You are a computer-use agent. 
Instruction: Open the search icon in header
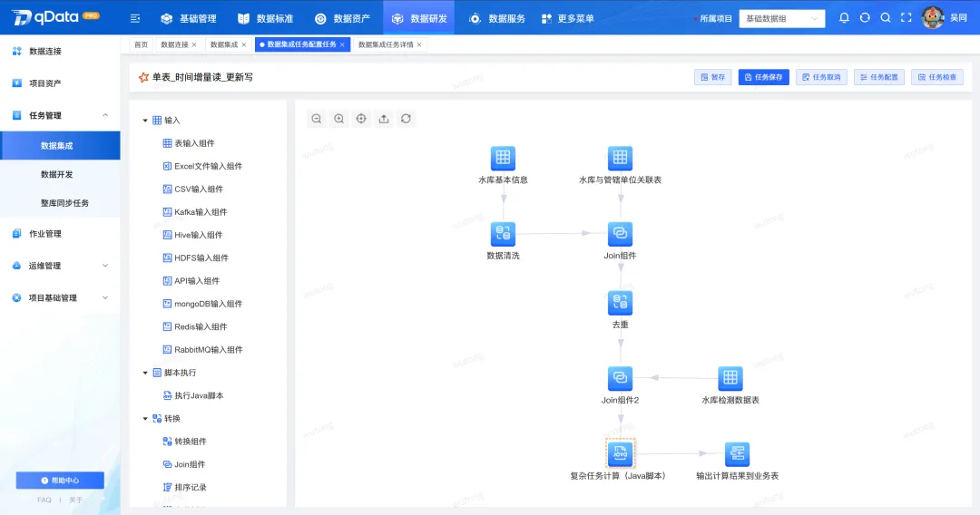(886, 18)
